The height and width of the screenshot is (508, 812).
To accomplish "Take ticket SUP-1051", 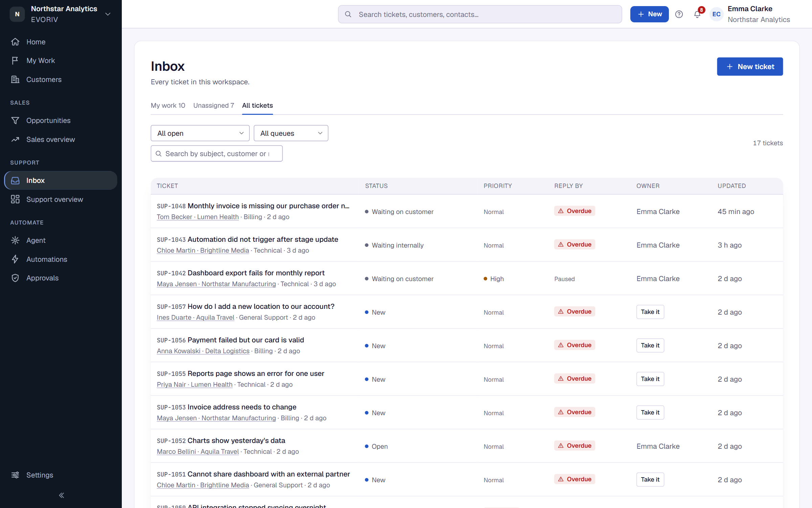I will (x=650, y=480).
